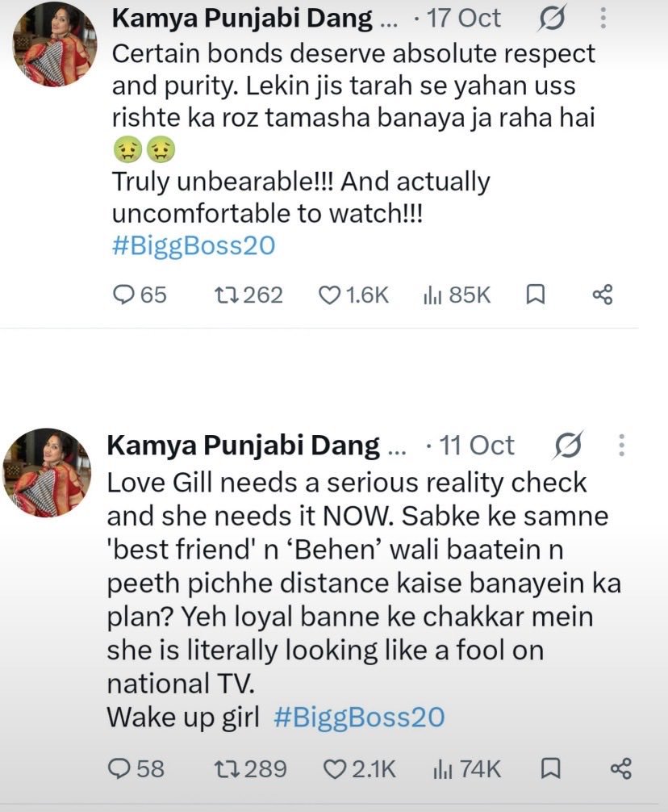View analytics showing 85K views

457,295
